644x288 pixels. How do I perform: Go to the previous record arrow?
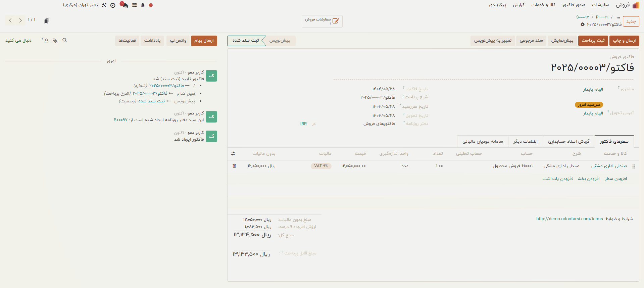[x=10, y=20]
